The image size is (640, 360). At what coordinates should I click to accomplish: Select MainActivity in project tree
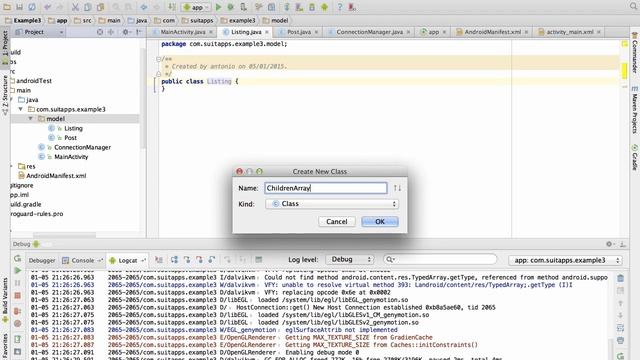point(71,157)
